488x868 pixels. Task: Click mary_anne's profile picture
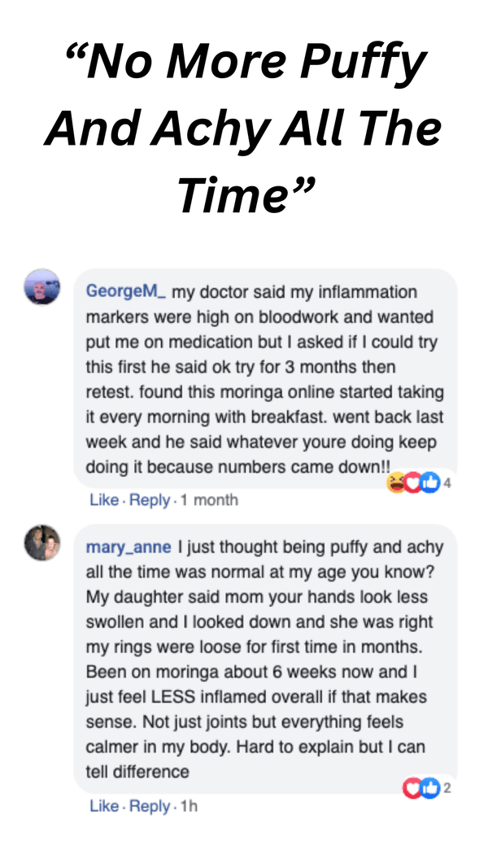[x=42, y=543]
